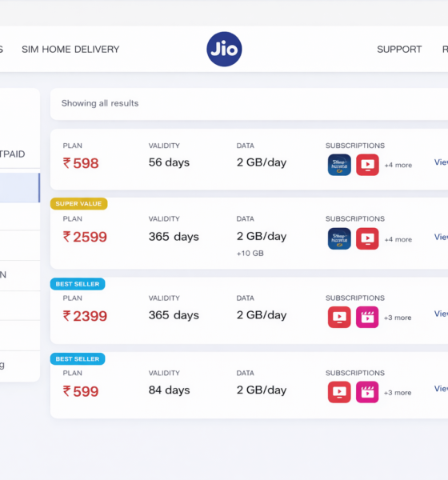
Task: Click JioTV icon on ₹2399 plan
Action: click(339, 317)
